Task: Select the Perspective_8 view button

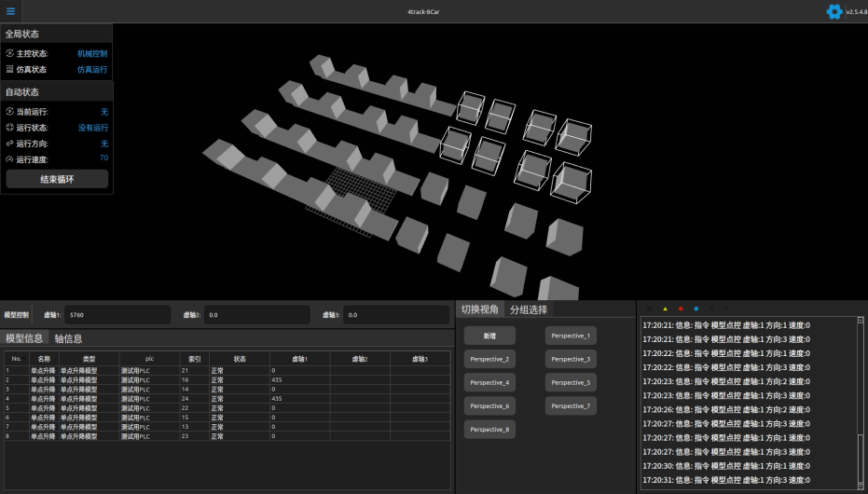Action: click(x=489, y=430)
